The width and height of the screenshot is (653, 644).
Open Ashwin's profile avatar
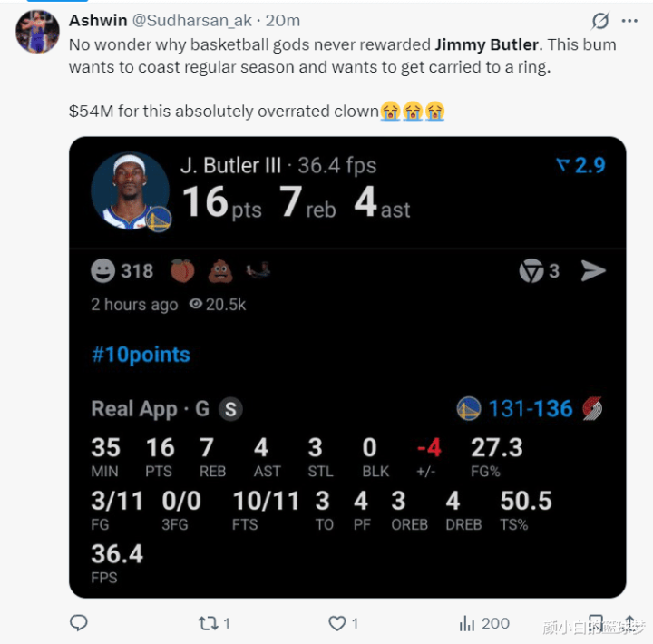pos(37,32)
